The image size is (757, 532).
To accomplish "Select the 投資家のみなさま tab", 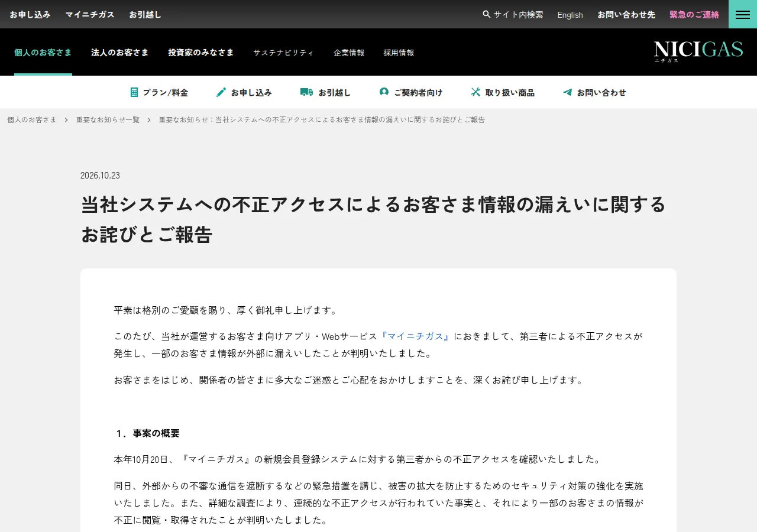I will coord(201,52).
